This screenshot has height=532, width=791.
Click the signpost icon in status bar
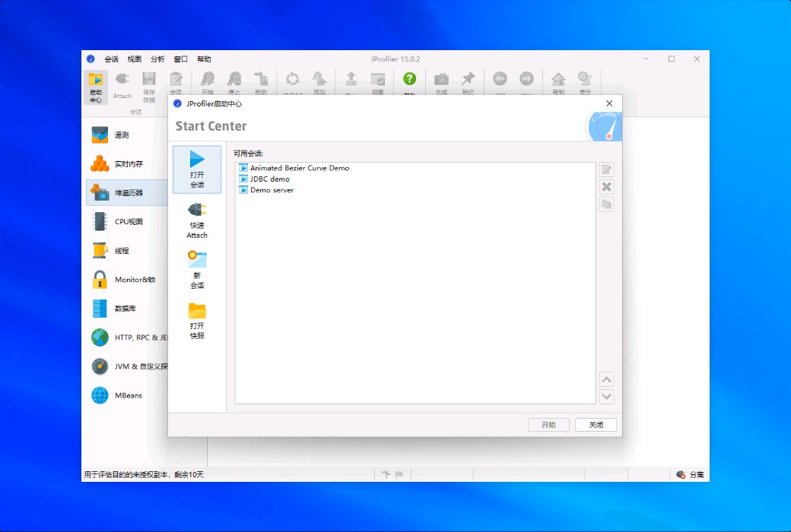tap(386, 474)
